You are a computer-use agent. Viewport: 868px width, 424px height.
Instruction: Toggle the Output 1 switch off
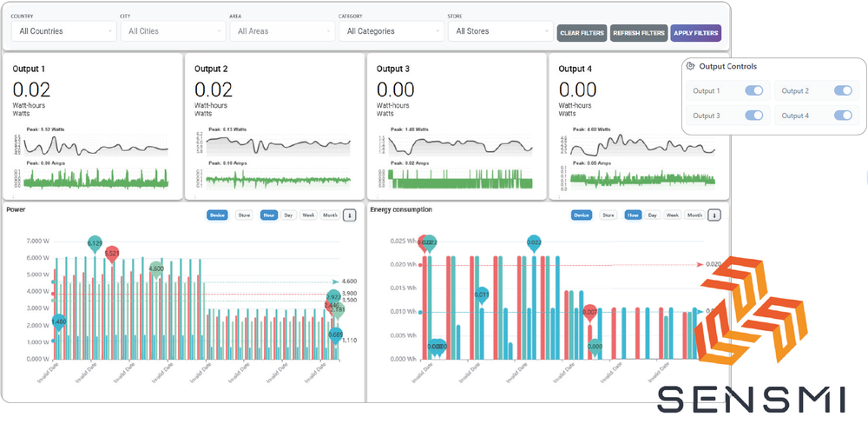pos(753,90)
